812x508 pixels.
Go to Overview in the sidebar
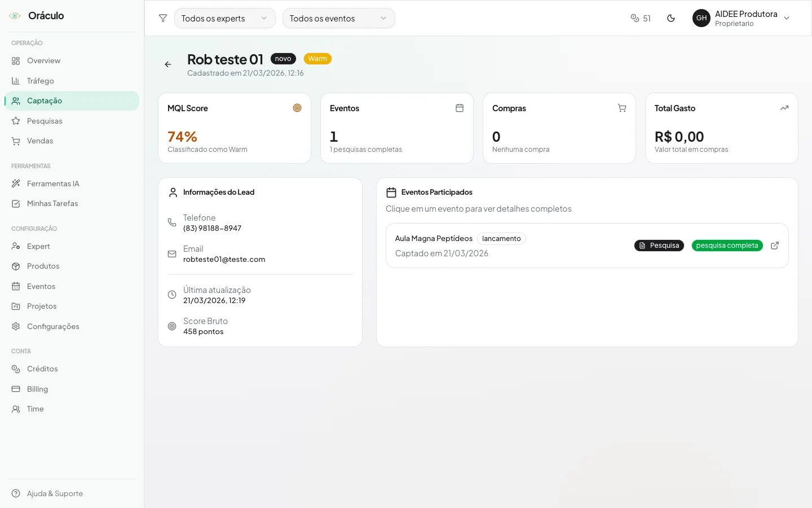(72, 61)
